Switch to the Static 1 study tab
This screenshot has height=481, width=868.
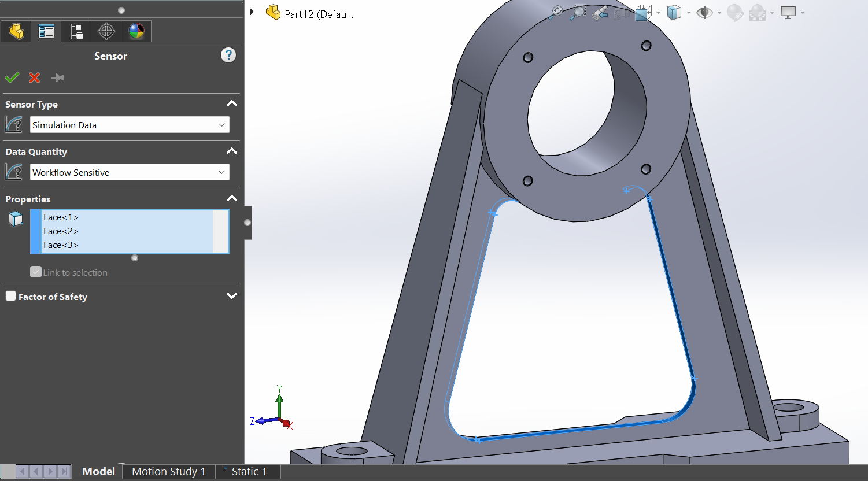pos(248,471)
